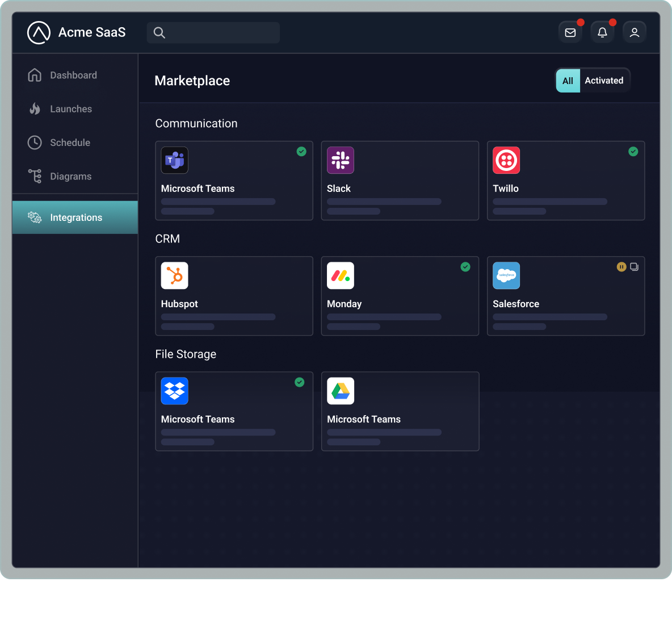
Task: Click the Slack integration logo
Action: pyautogui.click(x=340, y=160)
